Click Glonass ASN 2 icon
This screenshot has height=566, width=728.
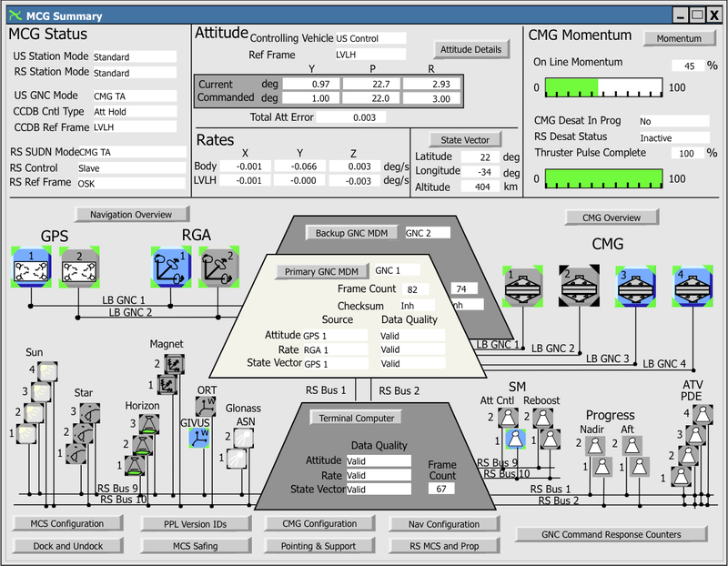point(244,438)
